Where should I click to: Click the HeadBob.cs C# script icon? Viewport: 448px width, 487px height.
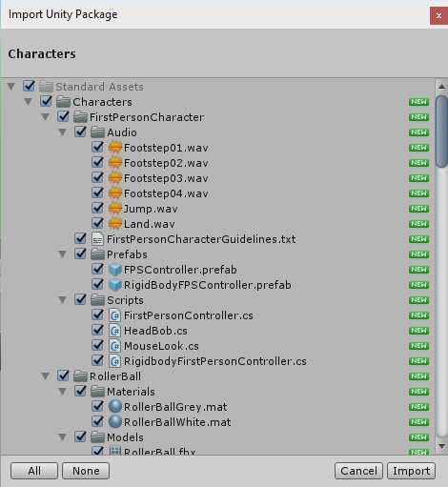[115, 331]
